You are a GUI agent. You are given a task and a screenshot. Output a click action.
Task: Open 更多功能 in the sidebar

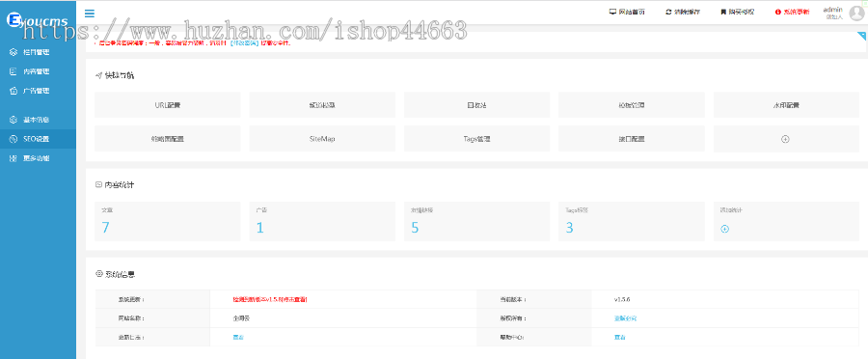pyautogui.click(x=37, y=158)
